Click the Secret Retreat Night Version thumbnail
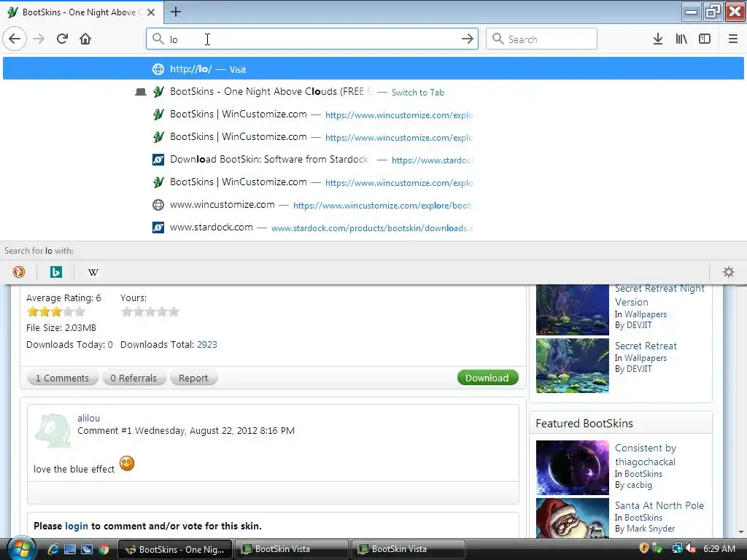 (572, 309)
